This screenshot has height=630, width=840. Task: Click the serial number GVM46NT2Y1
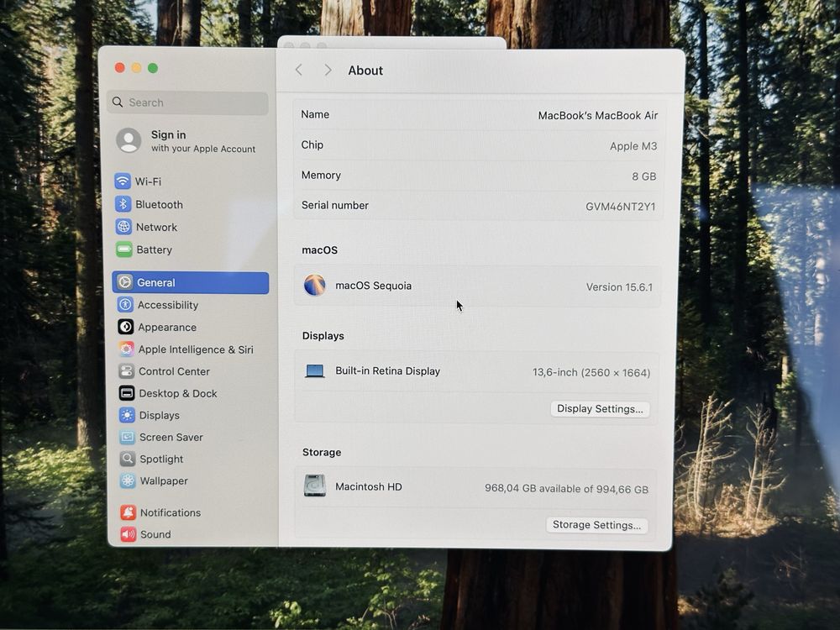click(621, 207)
